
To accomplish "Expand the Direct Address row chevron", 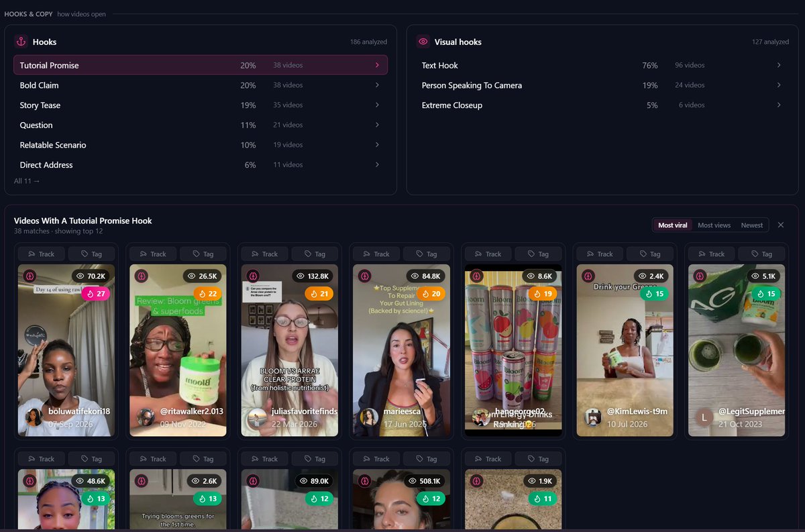I will click(x=377, y=165).
